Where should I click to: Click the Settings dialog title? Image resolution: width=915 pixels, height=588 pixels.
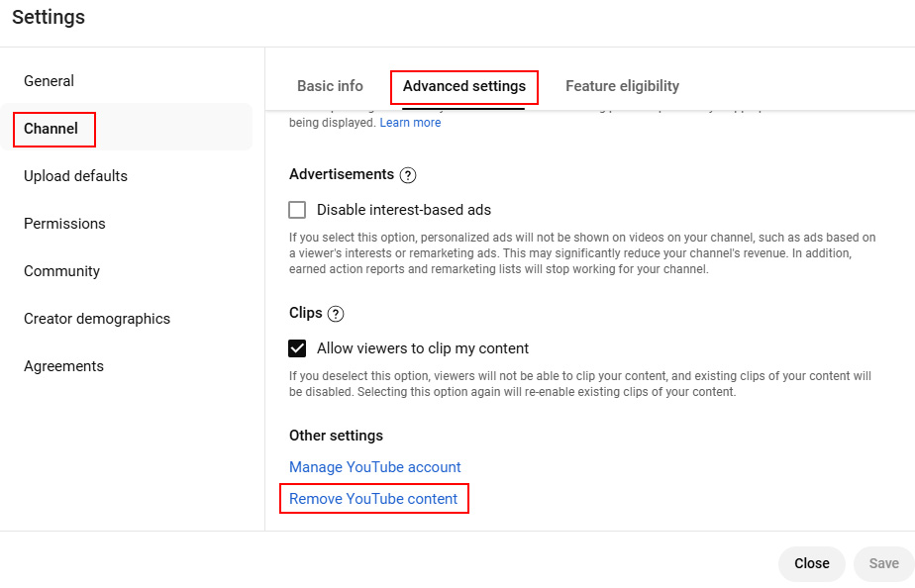[49, 17]
